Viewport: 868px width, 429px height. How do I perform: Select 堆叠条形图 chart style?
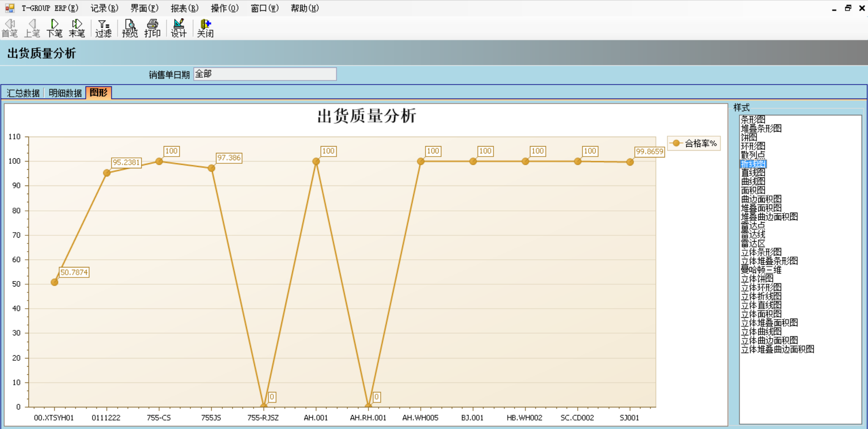click(761, 129)
